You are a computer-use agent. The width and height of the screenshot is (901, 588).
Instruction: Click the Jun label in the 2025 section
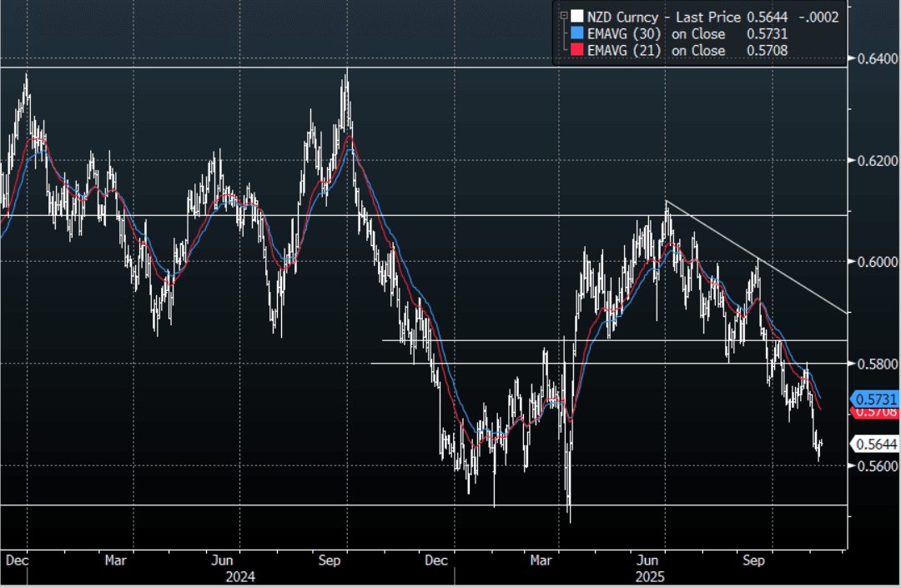coord(647,560)
